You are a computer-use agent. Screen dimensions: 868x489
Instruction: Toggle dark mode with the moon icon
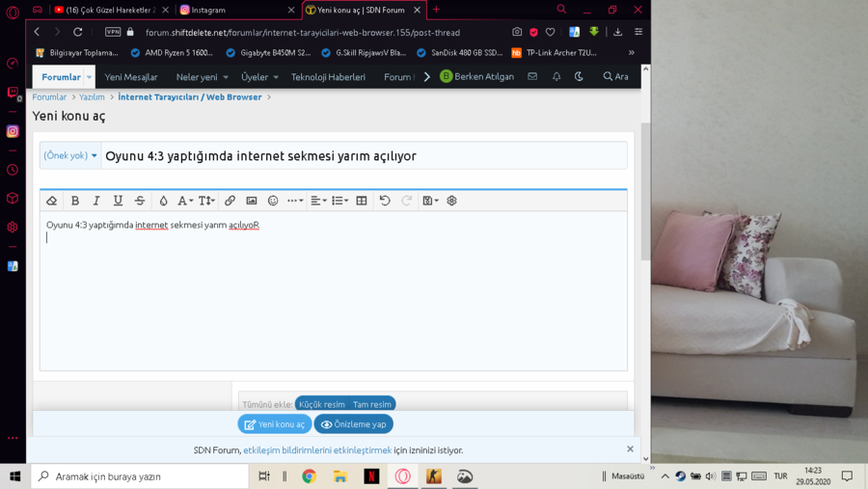[x=579, y=76]
